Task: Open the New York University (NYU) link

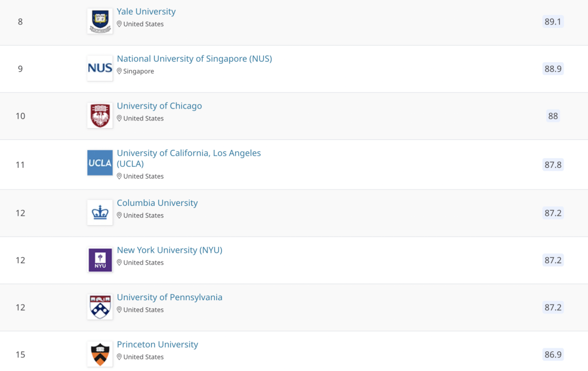Action: point(169,250)
